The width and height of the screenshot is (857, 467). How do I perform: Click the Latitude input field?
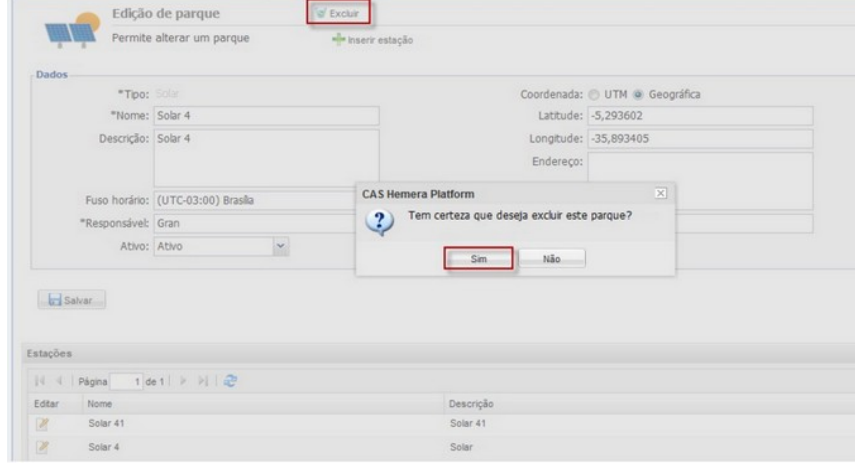click(699, 116)
